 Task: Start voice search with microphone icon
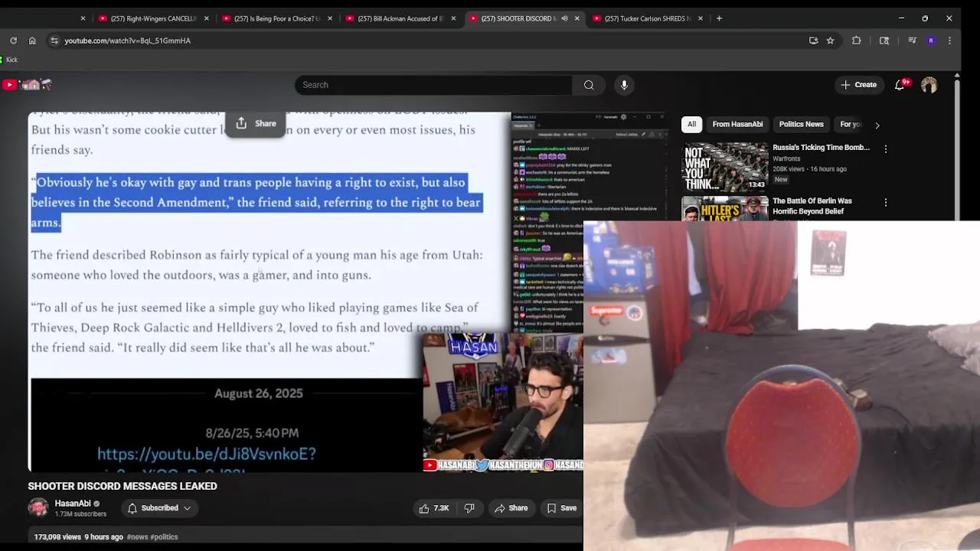pos(624,85)
